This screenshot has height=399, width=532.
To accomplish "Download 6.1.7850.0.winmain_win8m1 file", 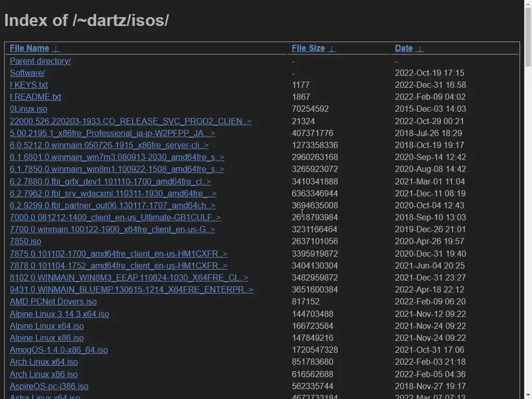I will click(x=117, y=169).
